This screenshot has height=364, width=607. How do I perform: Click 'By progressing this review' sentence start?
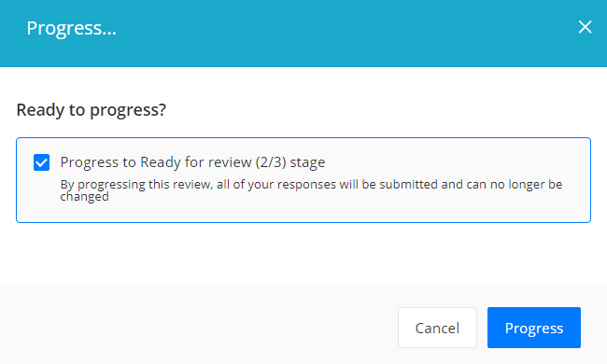click(136, 185)
